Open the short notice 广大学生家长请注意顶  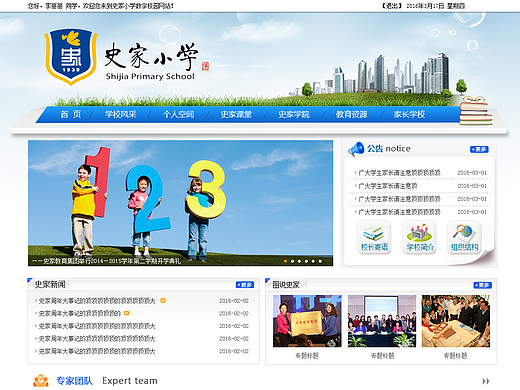click(x=388, y=186)
